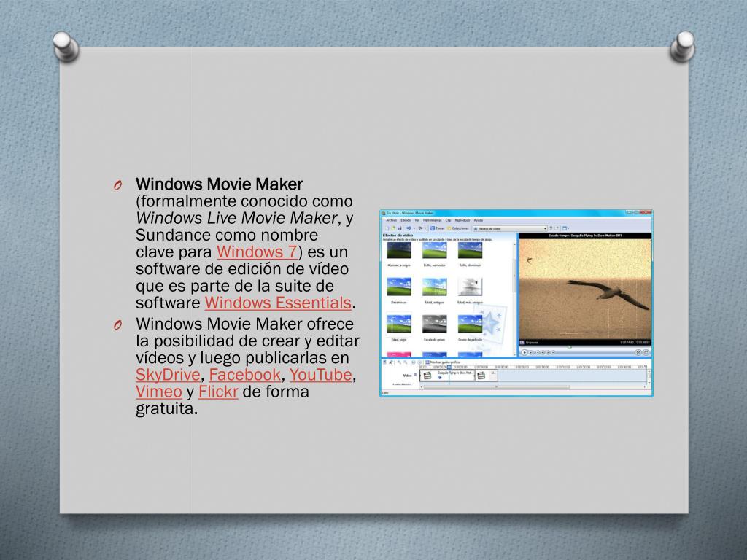
Task: Select the 'Edad, antiguo' effect thumbnail
Action: pyautogui.click(x=435, y=287)
